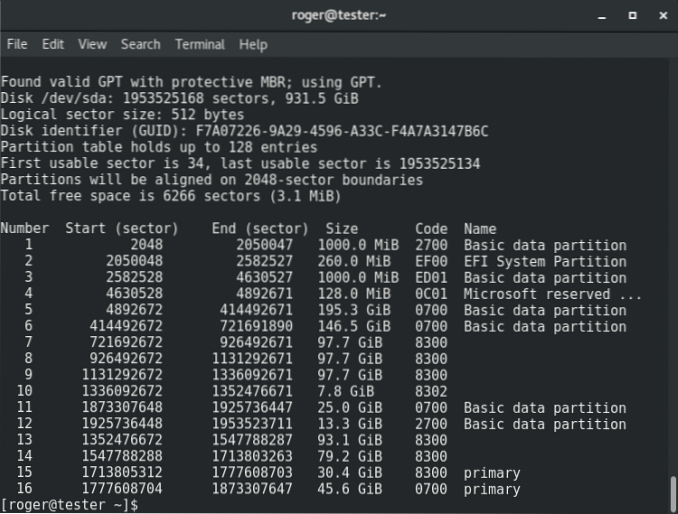The height and width of the screenshot is (514, 678).
Task: Click the text 6266 sectors
Action: tap(211, 196)
